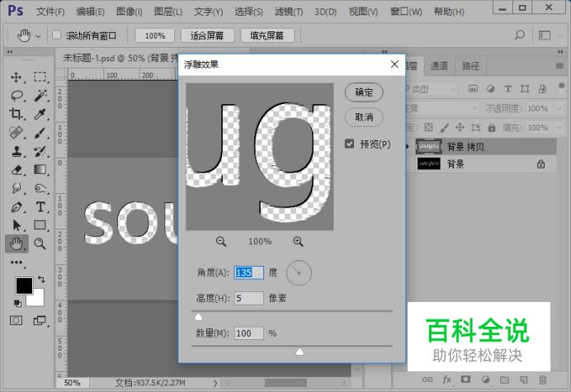Image resolution: width=571 pixels, height=392 pixels.
Task: Open the 滤镜(T) menu
Action: pos(289,12)
